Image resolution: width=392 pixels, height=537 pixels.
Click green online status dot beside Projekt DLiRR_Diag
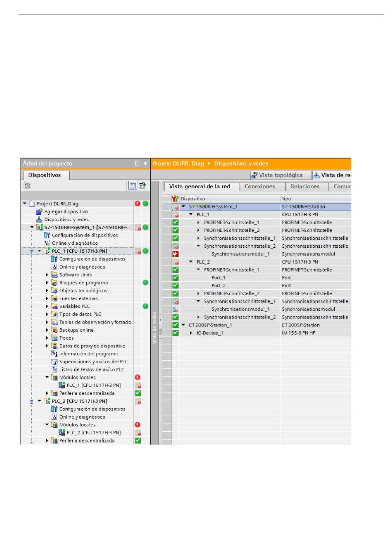(145, 203)
